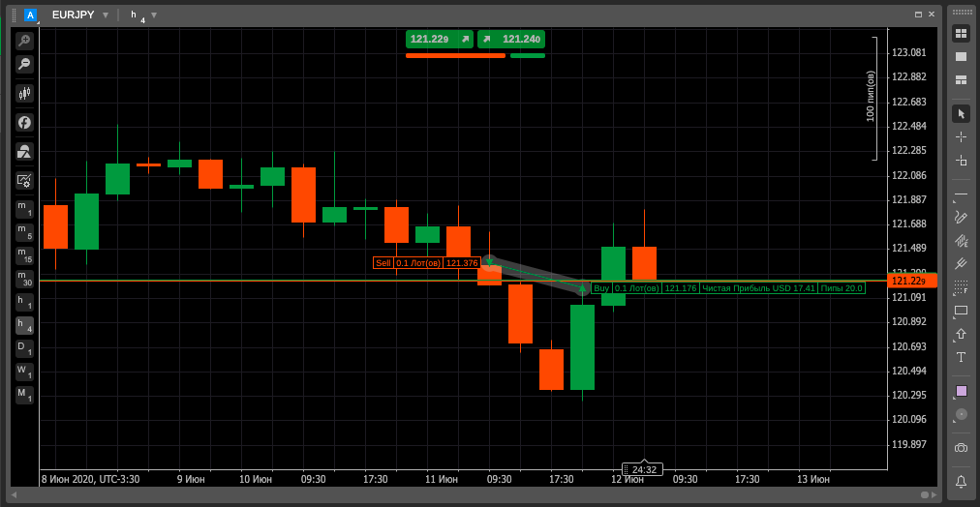Click the Facebook share icon

(x=24, y=122)
